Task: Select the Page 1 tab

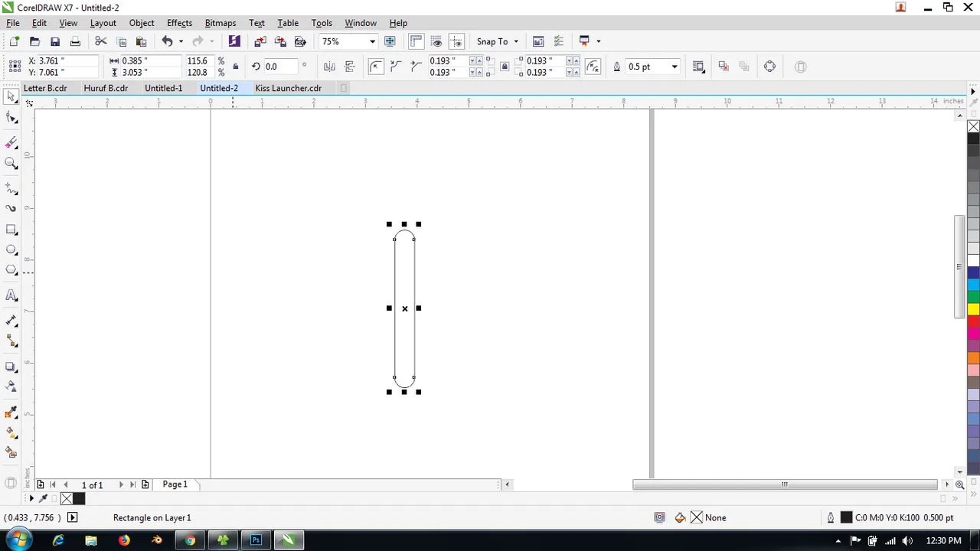Action: coord(175,484)
